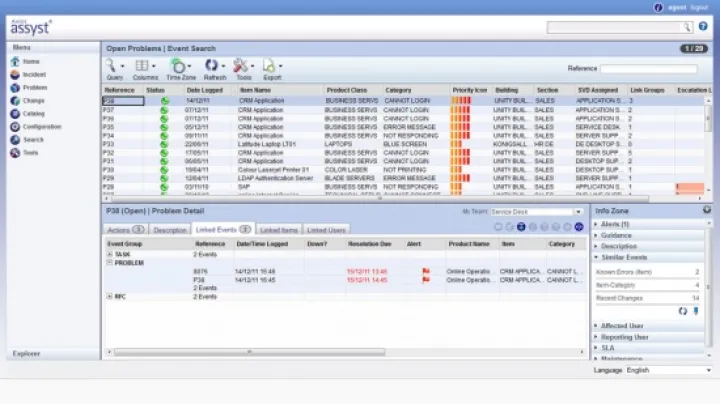Open the Incident menu icon
The width and height of the screenshot is (720, 404).
click(15, 74)
